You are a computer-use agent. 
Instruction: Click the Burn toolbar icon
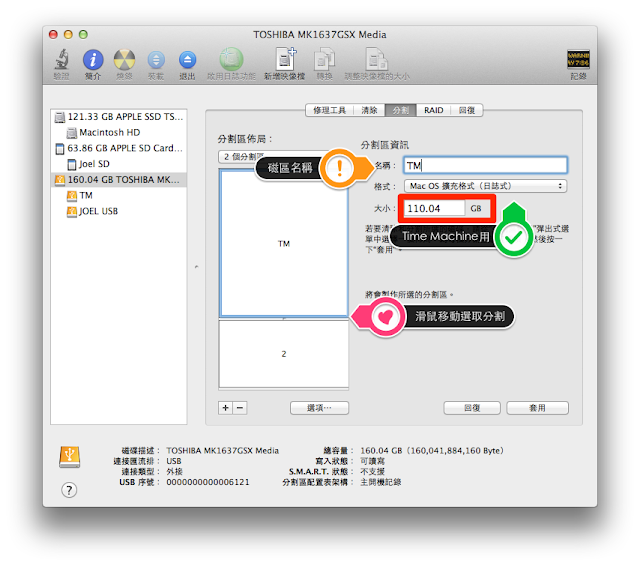[124, 60]
